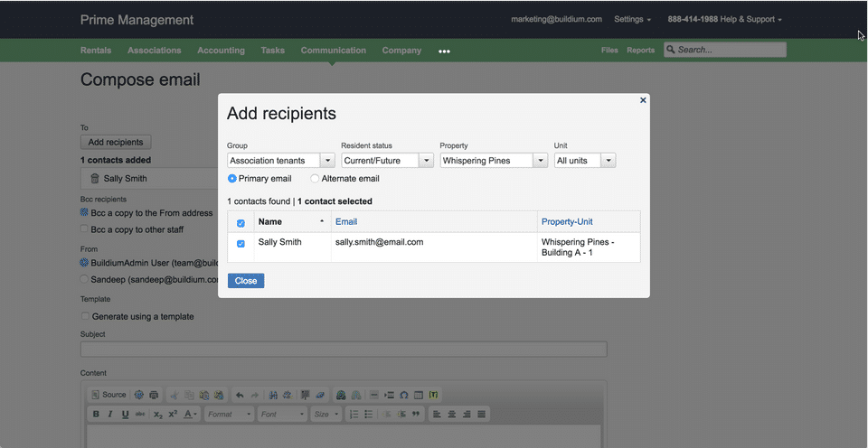
Task: Open the Unit dropdown showing All units
Action: click(585, 161)
